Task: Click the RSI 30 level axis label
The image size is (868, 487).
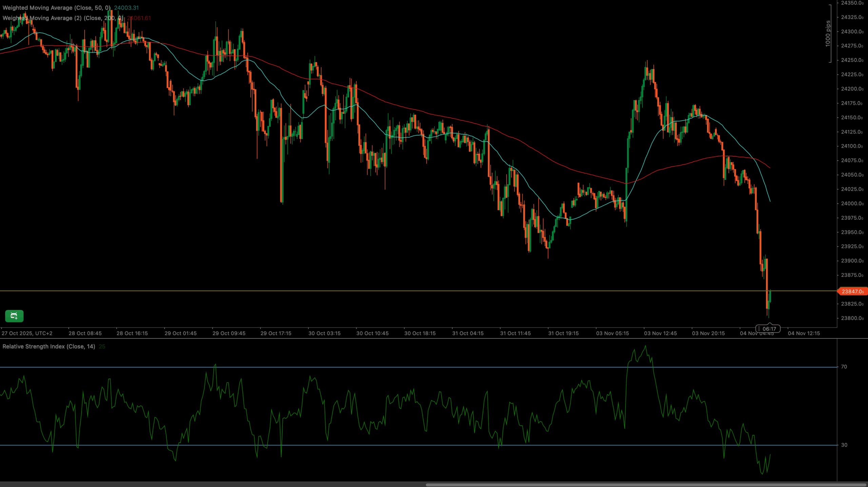Action: click(x=844, y=445)
